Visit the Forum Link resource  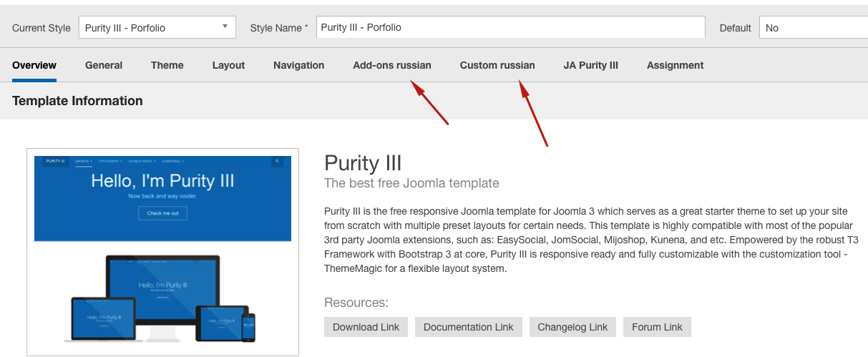[657, 327]
